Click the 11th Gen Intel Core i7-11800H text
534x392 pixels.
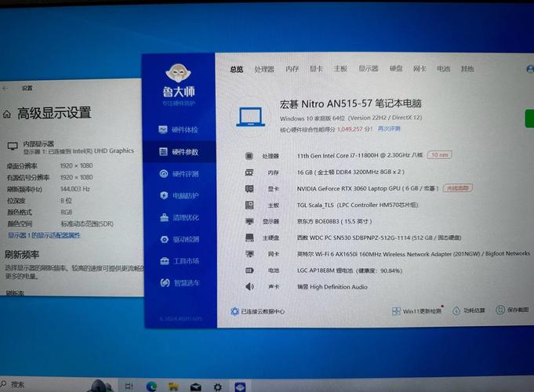(x=360, y=155)
